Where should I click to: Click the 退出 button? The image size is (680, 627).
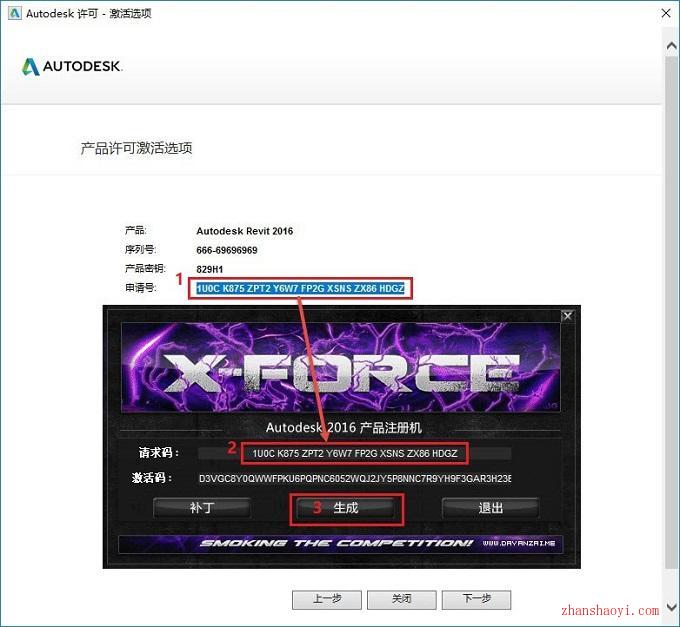pyautogui.click(x=490, y=508)
